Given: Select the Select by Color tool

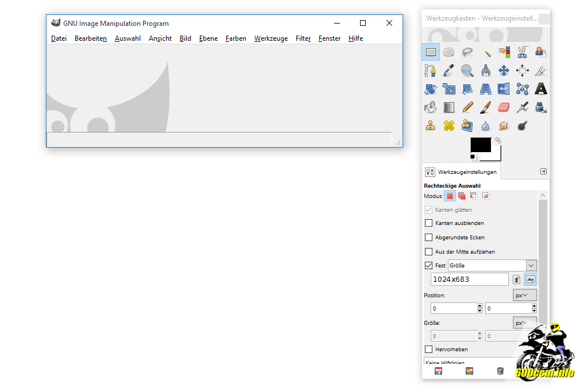Looking at the screenshot, I should click(x=504, y=52).
